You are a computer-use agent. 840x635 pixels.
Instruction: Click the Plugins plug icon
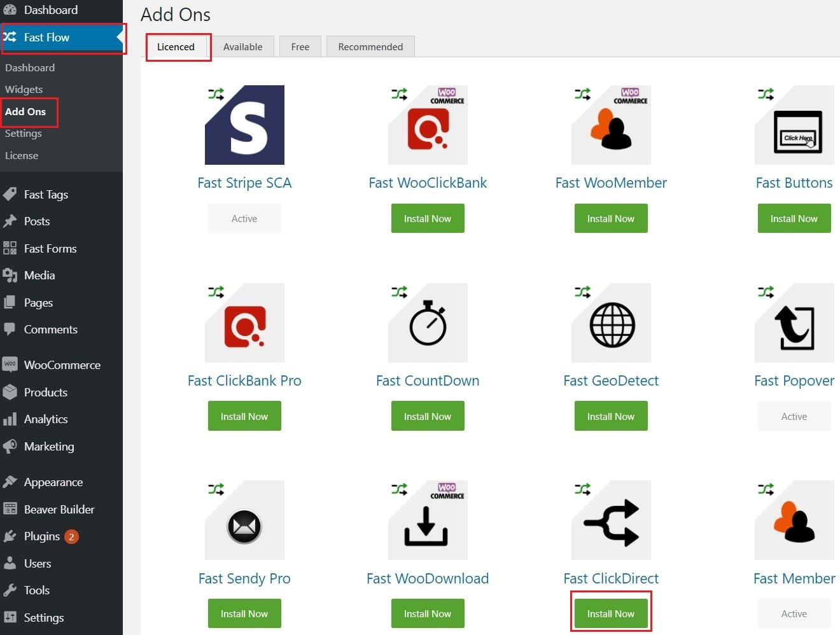10,536
